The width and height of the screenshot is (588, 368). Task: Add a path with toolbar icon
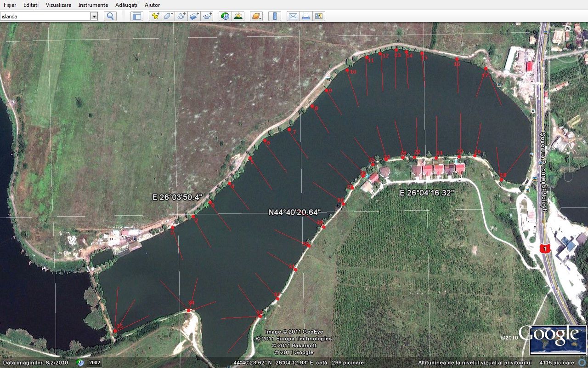(181, 16)
